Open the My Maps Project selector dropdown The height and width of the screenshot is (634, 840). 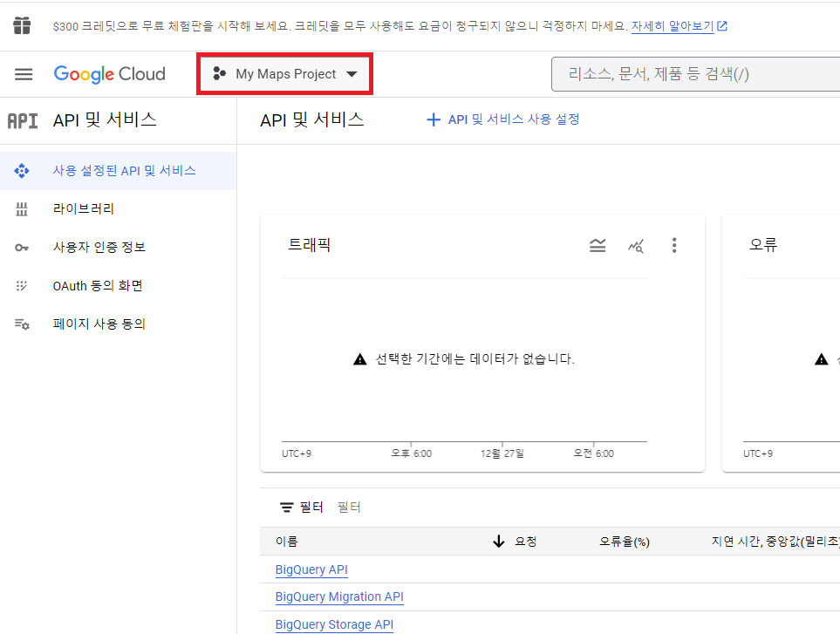click(x=285, y=74)
